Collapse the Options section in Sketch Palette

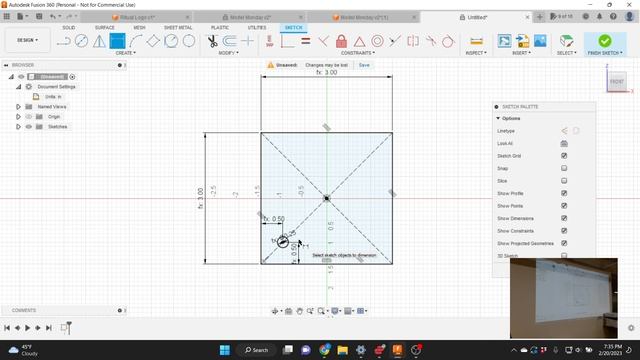pyautogui.click(x=498, y=118)
